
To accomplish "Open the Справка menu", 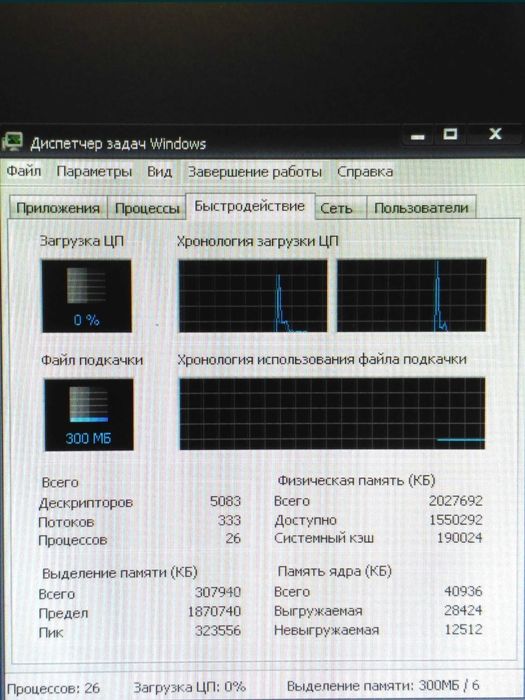I will click(365, 172).
